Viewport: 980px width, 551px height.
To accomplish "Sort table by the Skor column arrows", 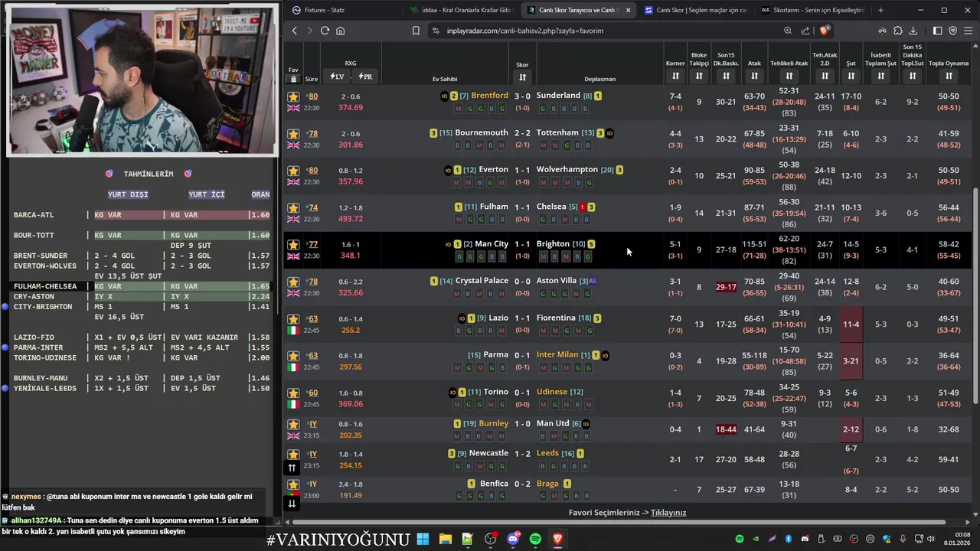I will [522, 77].
